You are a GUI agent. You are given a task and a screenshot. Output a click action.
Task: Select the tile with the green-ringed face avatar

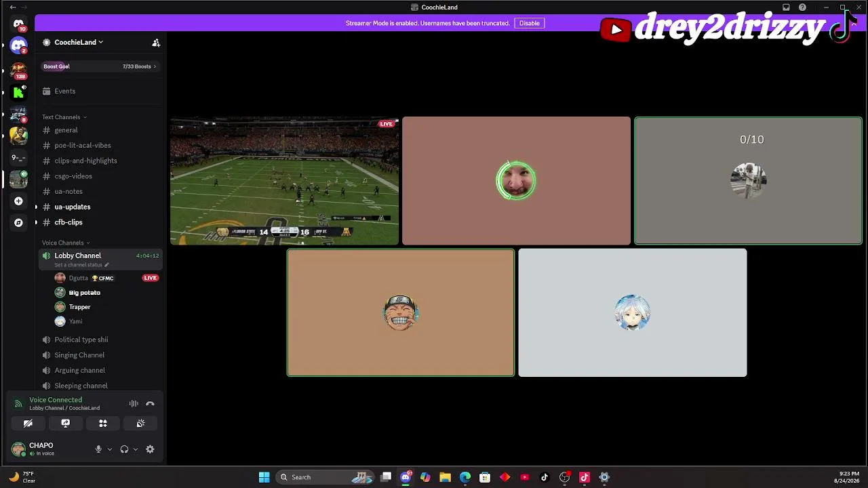[x=516, y=181]
